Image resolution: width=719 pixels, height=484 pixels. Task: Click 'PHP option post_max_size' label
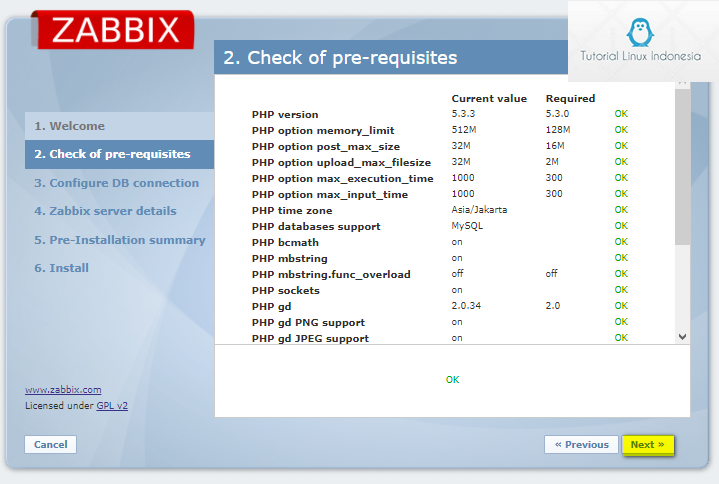(326, 147)
